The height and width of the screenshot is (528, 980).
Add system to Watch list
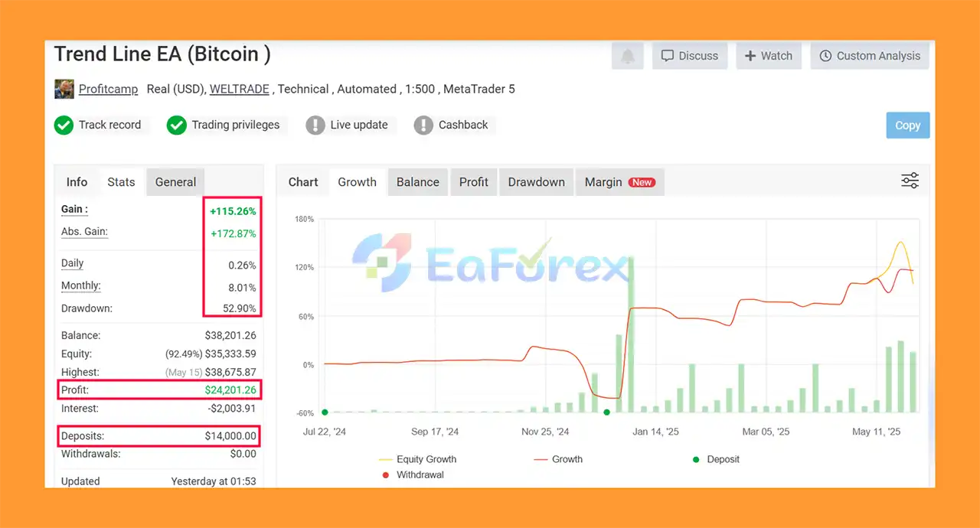coord(769,56)
